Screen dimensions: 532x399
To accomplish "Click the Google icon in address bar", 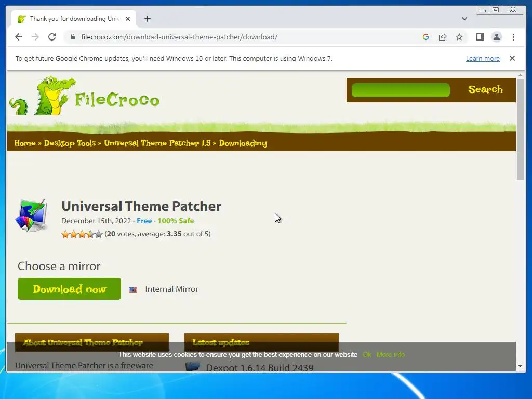I will 426,37.
